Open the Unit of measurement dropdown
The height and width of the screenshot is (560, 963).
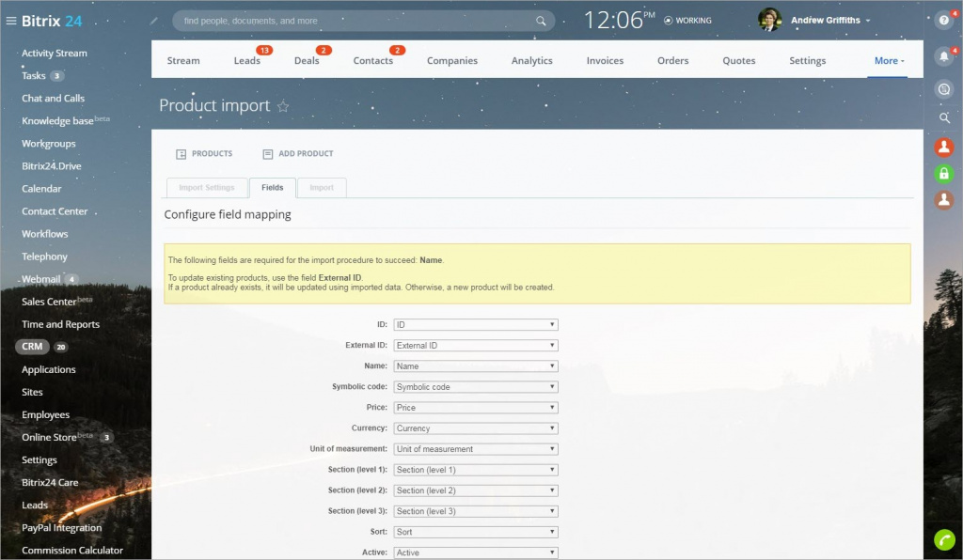(x=475, y=449)
